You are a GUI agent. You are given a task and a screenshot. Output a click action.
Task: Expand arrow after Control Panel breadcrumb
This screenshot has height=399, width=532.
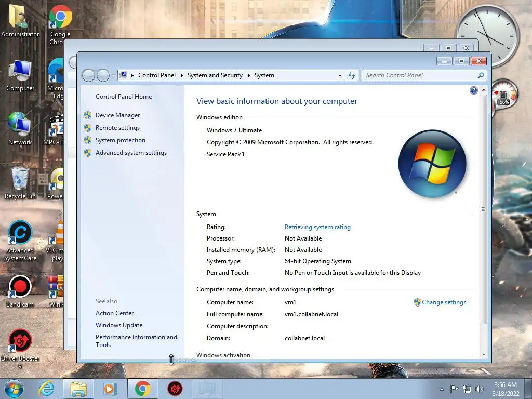pos(181,76)
